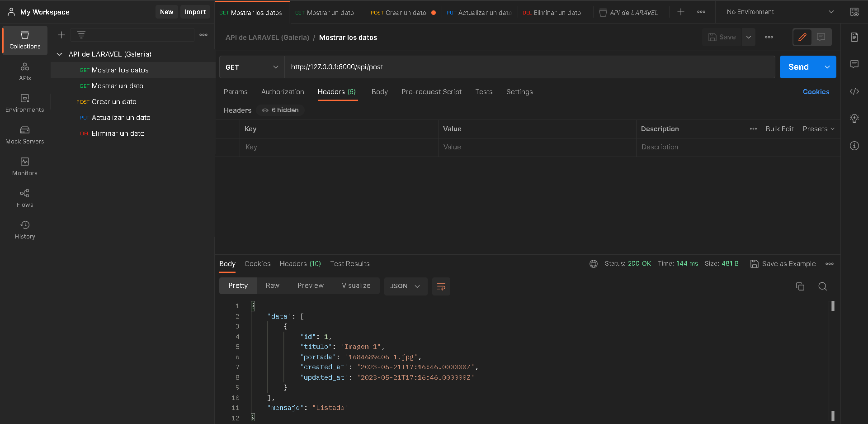Open the Save options dropdown arrow
The width and height of the screenshot is (868, 424).
(749, 37)
